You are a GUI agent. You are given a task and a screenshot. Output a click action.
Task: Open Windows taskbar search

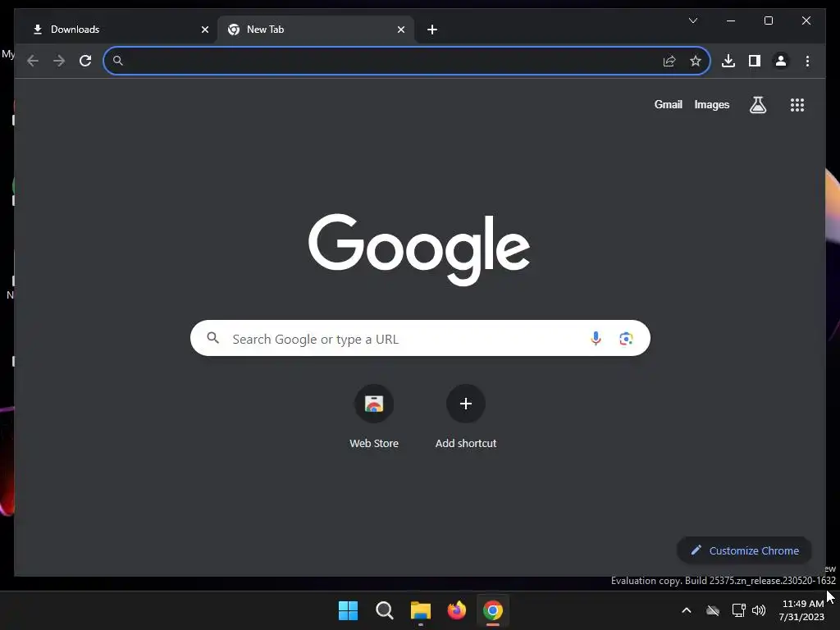pyautogui.click(x=384, y=610)
